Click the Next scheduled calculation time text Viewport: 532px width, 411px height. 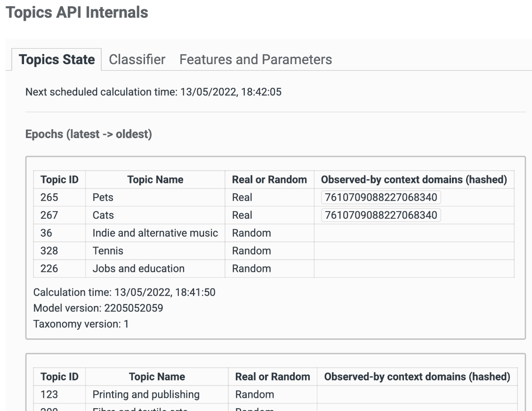[153, 92]
